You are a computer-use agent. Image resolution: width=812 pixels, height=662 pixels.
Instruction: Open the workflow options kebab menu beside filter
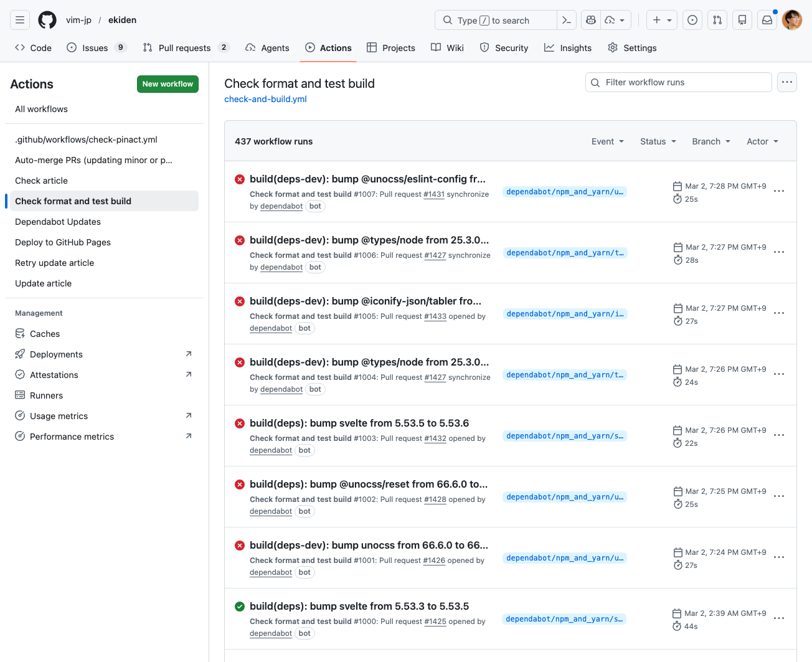787,82
